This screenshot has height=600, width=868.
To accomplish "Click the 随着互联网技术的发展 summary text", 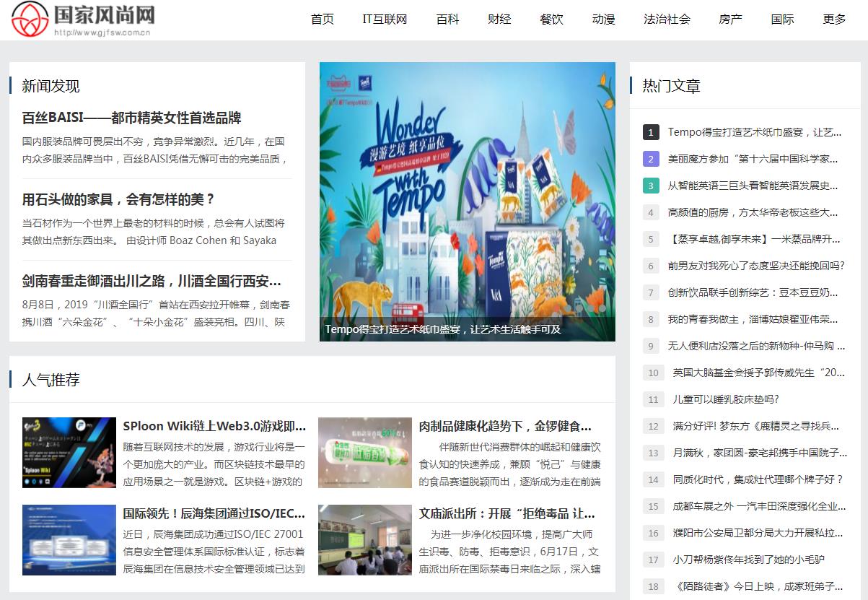I will 214,464.
